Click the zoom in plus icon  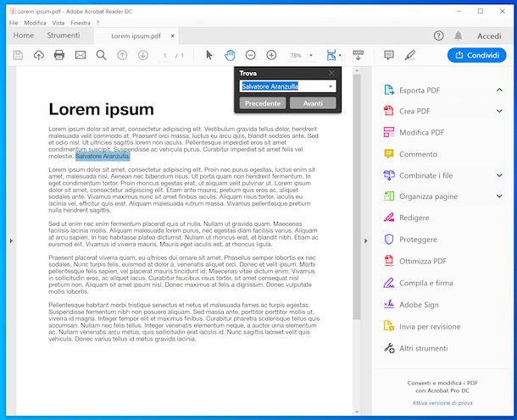pyautogui.click(x=271, y=55)
